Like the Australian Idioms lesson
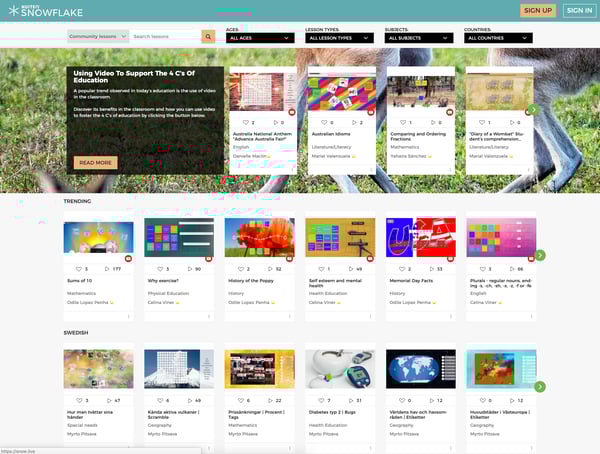Image resolution: width=600 pixels, height=454 pixels. (x=323, y=122)
